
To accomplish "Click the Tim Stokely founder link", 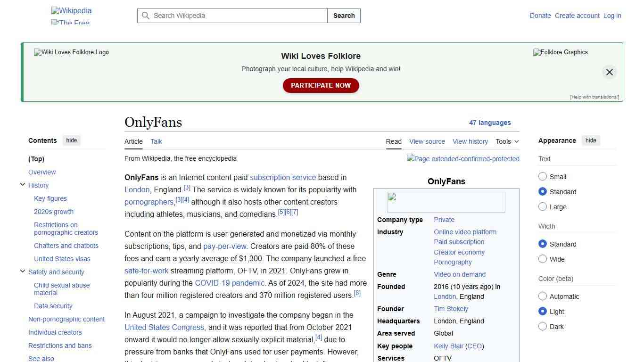I will [x=451, y=309].
